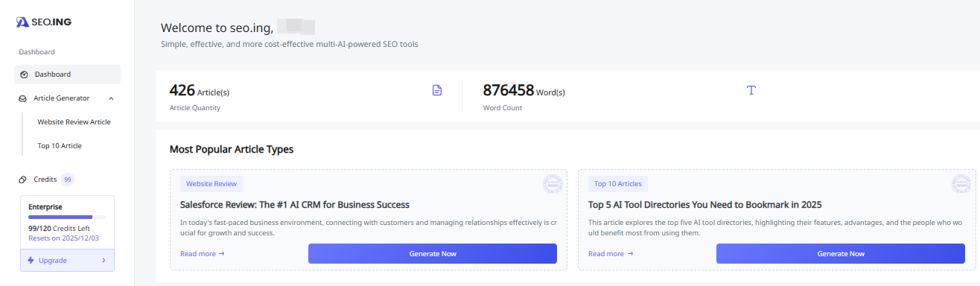Image resolution: width=980 pixels, height=286 pixels.
Task: Click the Upgrade lightning bolt icon
Action: click(x=31, y=261)
